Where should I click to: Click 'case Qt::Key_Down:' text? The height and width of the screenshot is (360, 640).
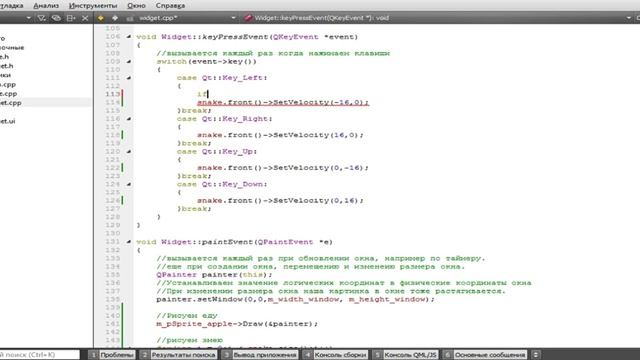click(x=222, y=184)
